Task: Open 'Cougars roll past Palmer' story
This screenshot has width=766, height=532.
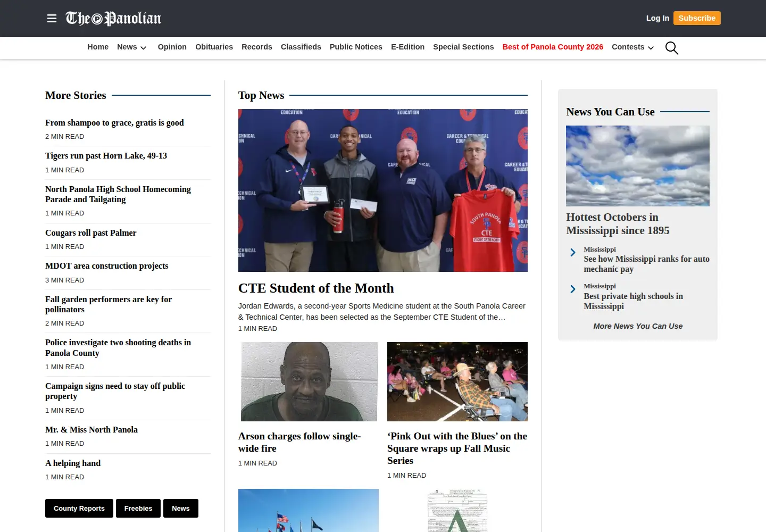Action: [x=90, y=233]
